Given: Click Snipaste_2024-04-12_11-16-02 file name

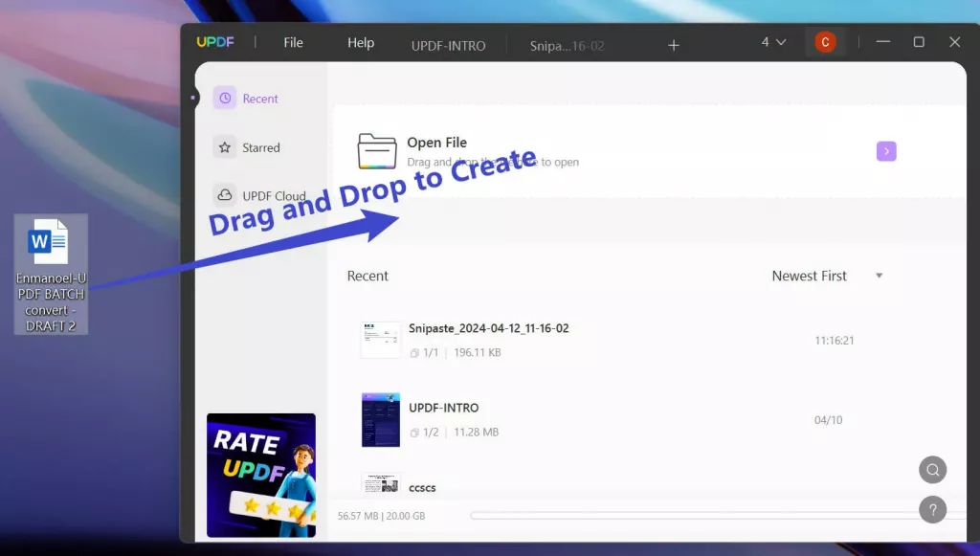Looking at the screenshot, I should 489,328.
